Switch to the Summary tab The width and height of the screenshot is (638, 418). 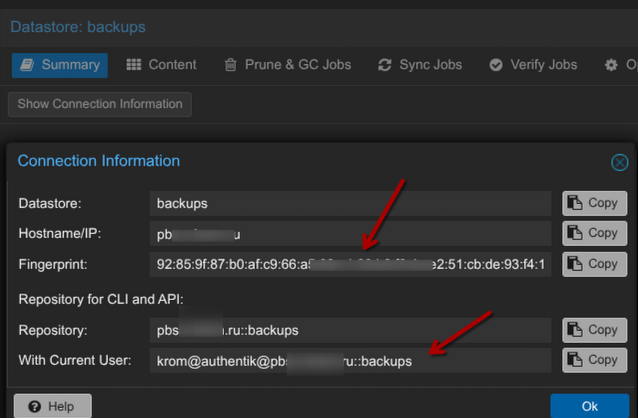[59, 65]
